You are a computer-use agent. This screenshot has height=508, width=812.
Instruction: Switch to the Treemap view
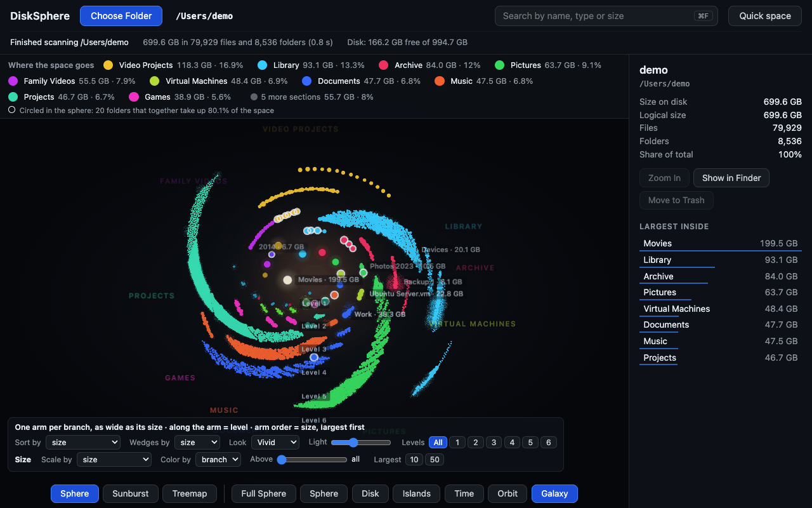(190, 493)
